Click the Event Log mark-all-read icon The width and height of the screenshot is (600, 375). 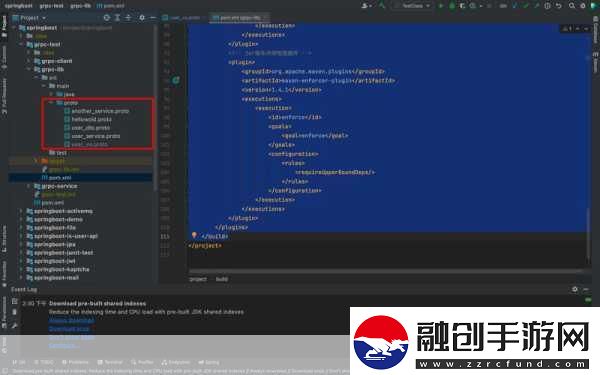click(15, 301)
